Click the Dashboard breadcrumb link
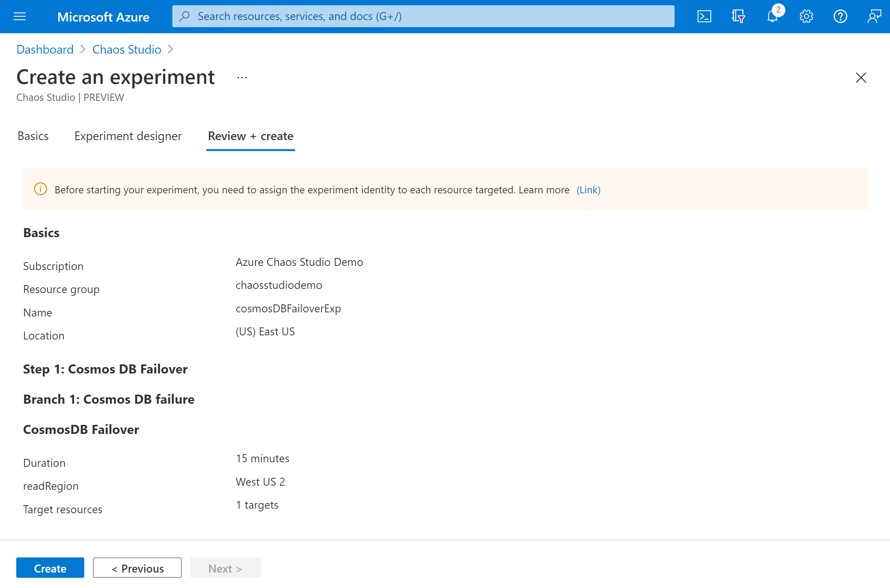The height and width of the screenshot is (588, 890). point(44,49)
